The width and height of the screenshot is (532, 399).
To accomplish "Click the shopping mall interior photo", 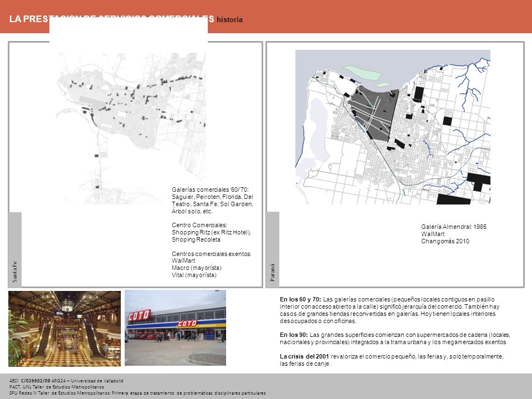I will coord(64,329).
